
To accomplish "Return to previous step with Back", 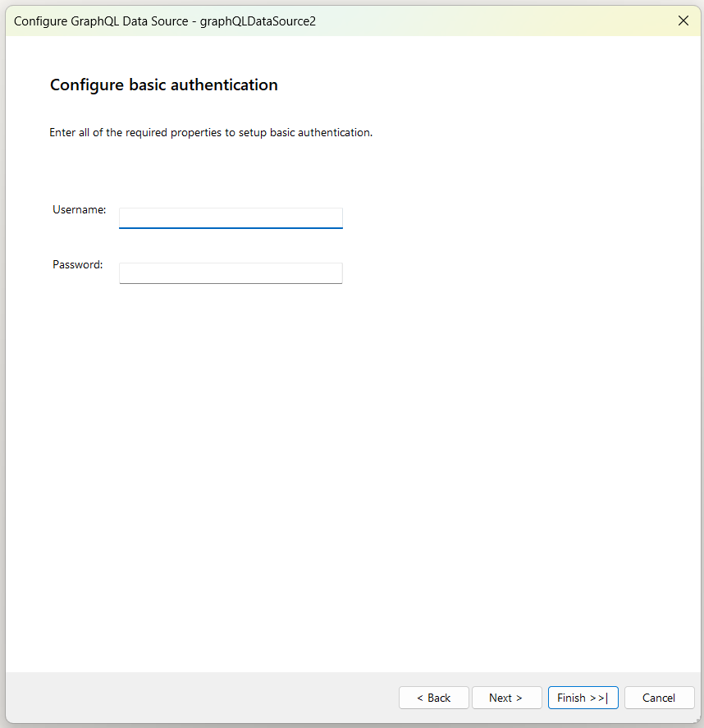I will 433,697.
